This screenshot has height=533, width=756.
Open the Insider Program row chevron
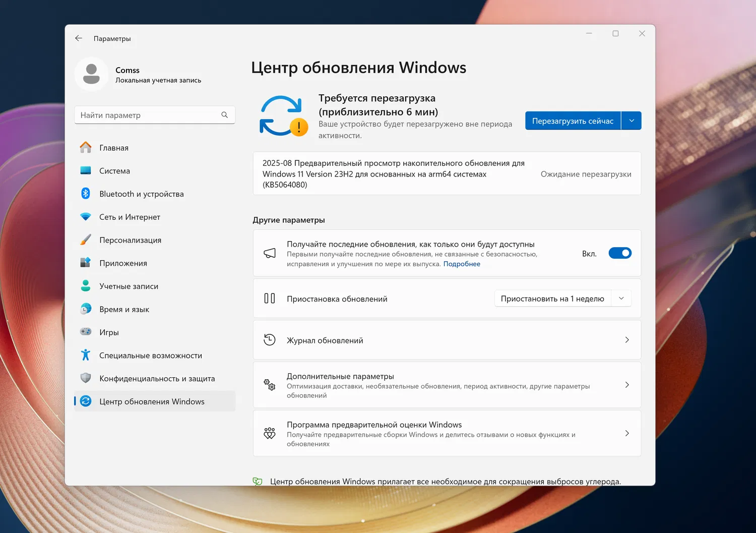point(627,433)
